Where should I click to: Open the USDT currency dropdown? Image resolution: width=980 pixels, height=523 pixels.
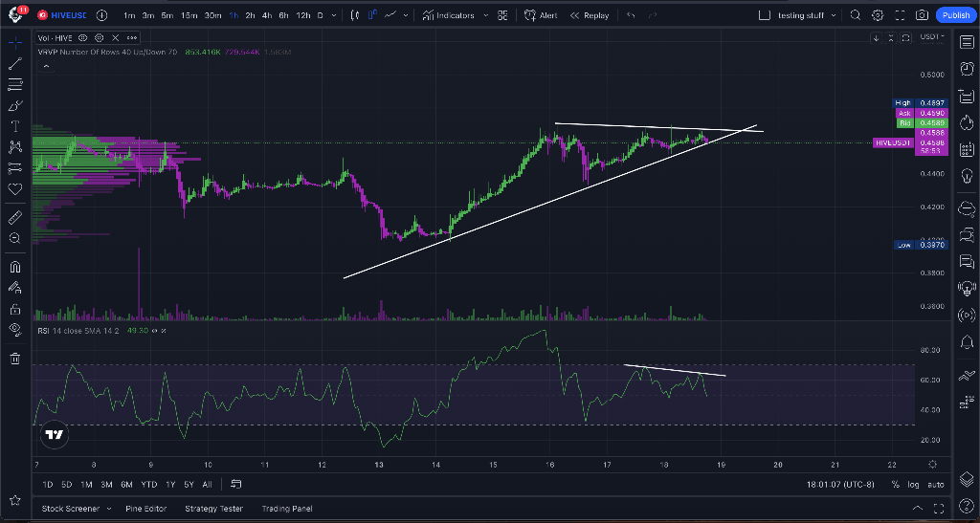click(932, 37)
